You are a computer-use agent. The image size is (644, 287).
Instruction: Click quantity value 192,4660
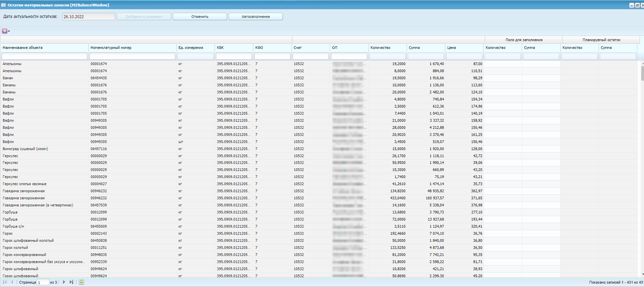tap(398, 233)
